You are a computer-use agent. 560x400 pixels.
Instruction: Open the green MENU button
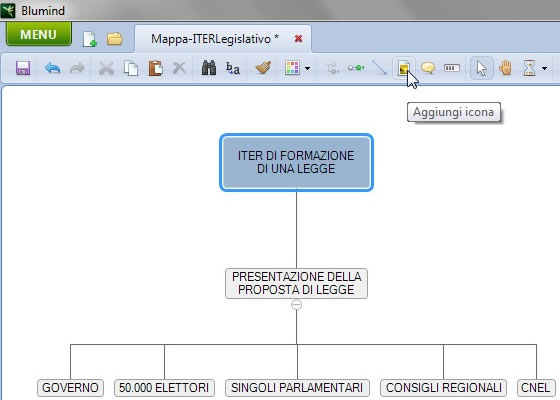[39, 34]
